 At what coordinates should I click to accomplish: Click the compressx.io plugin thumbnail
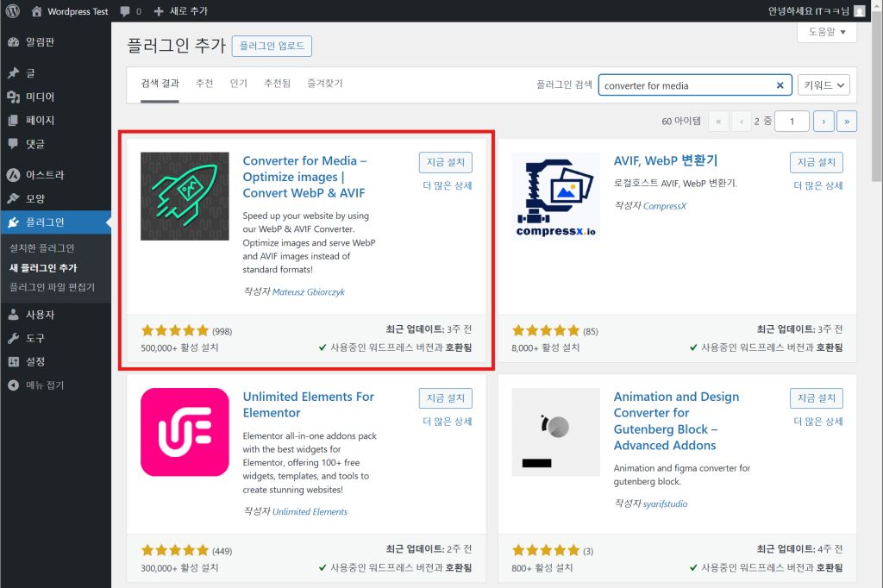[x=556, y=196]
